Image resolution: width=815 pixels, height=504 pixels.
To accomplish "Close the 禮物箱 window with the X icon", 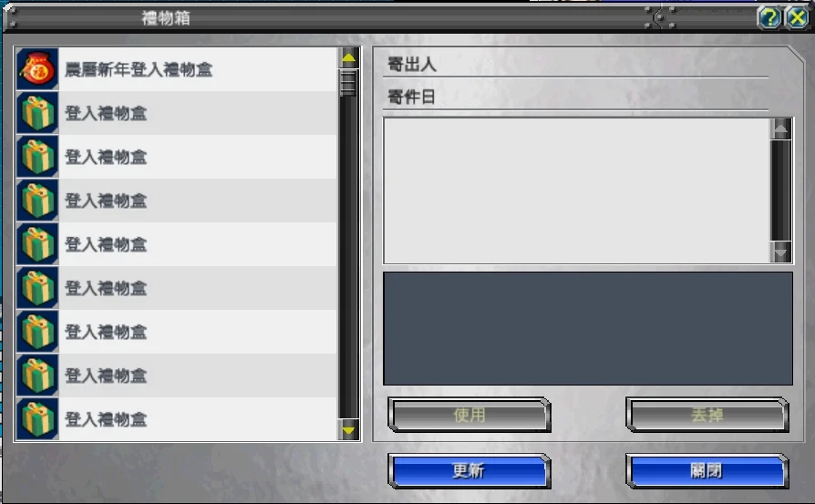I will (797, 18).
